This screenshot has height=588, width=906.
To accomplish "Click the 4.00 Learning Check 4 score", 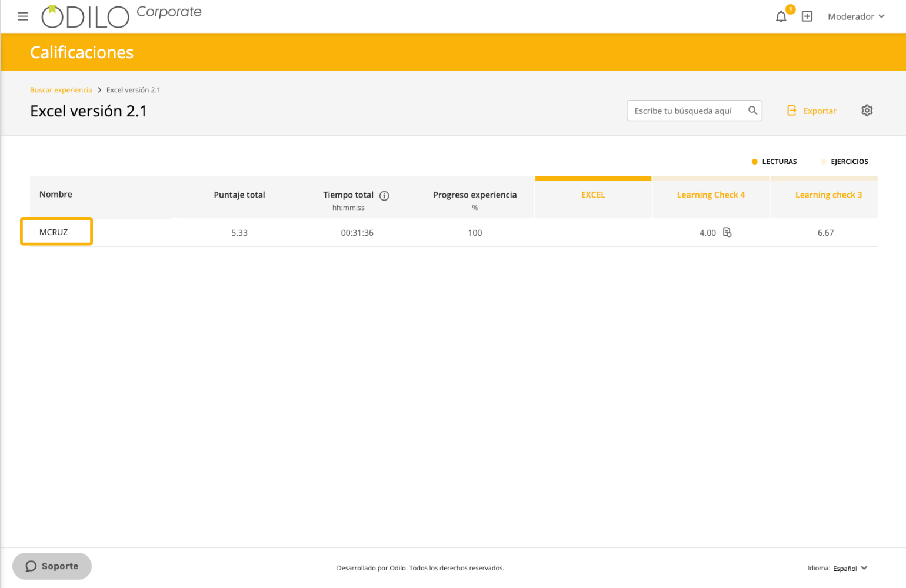I will [708, 233].
